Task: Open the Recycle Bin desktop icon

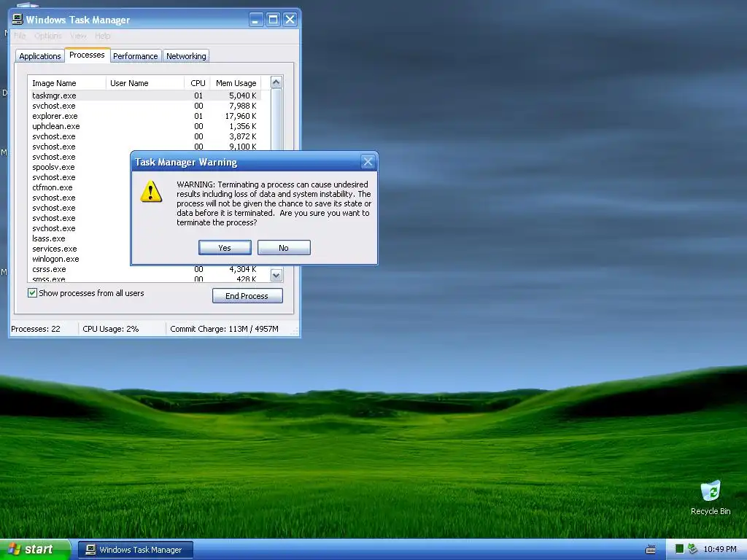Action: (x=711, y=497)
